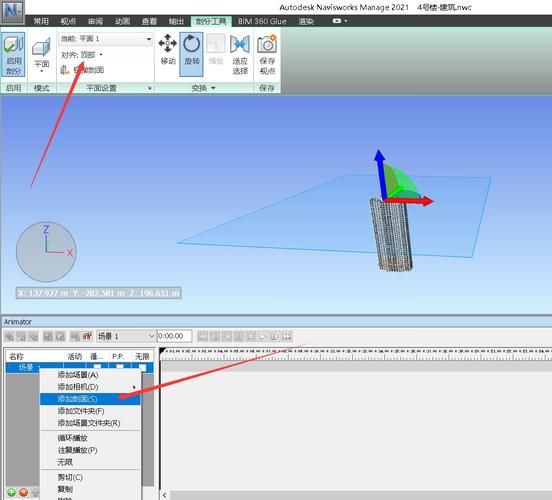Click the Animator step forward button
Screen dimensions: 552x500
pyautogui.click(x=275, y=337)
